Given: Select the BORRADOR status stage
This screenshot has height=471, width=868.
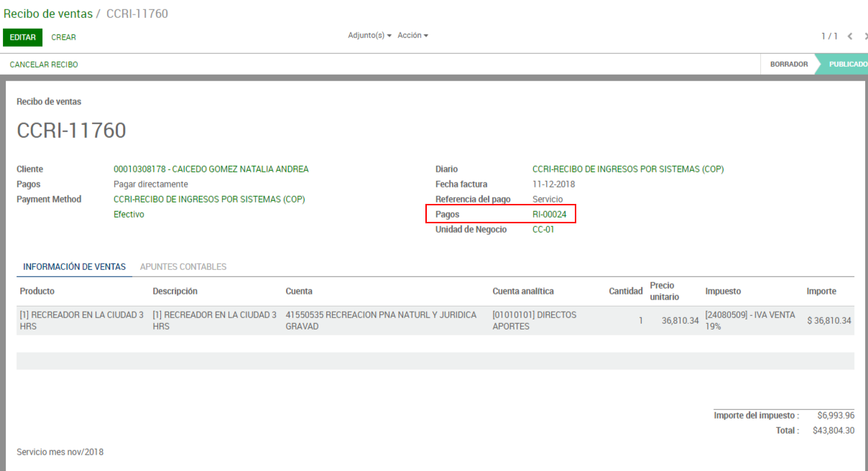Looking at the screenshot, I should 788,65.
